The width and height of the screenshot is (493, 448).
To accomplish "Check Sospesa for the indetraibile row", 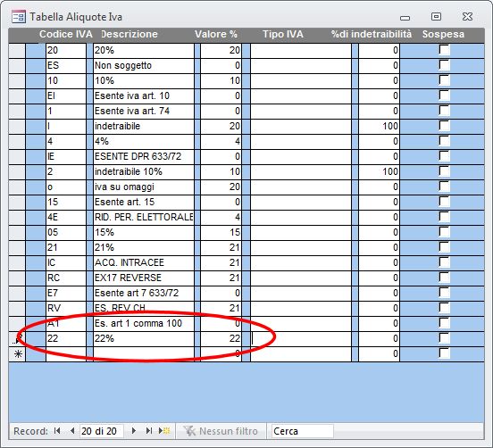I will [444, 126].
